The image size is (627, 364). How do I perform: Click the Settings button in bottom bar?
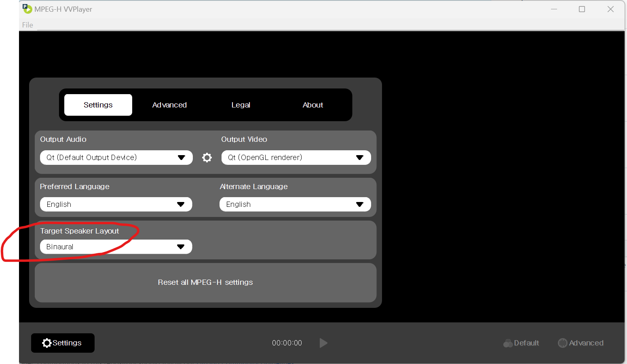pos(63,343)
